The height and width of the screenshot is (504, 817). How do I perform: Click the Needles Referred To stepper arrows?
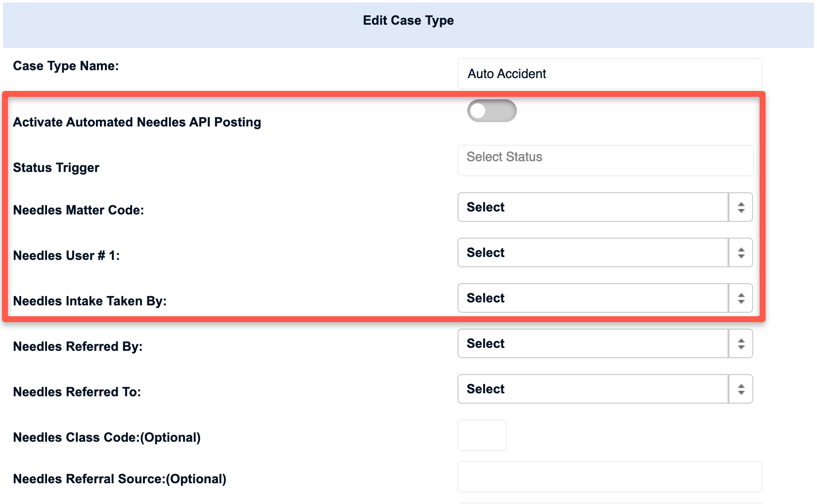(x=740, y=389)
